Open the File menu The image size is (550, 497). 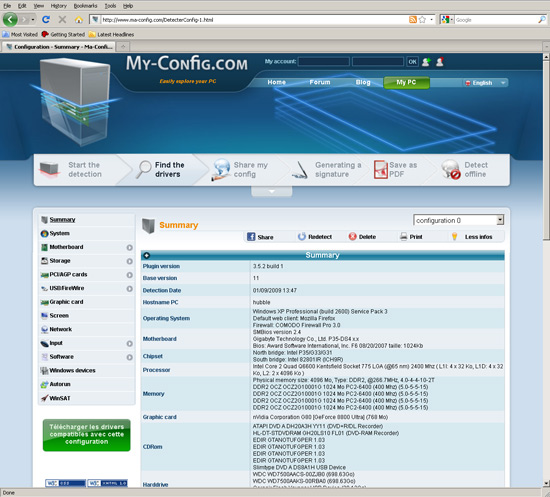tap(7, 6)
